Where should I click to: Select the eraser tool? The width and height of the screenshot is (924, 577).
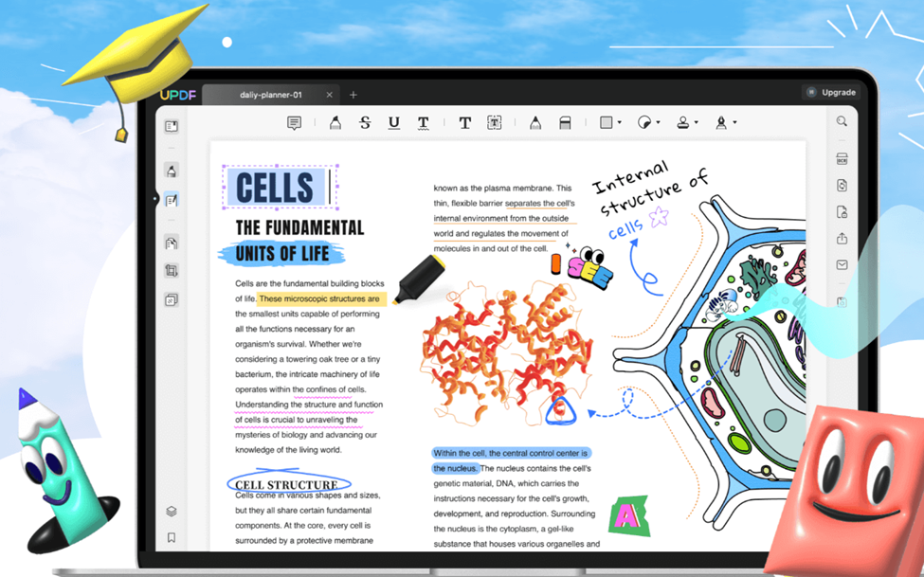point(565,122)
